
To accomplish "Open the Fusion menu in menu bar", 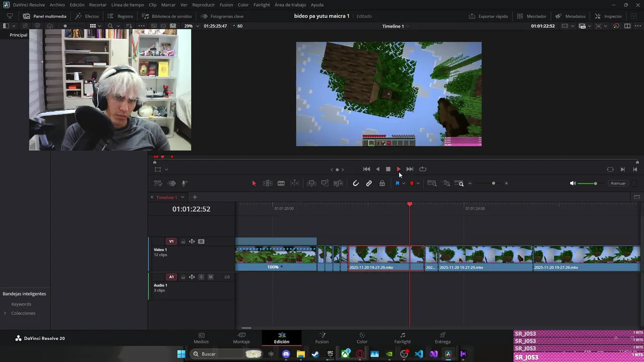I will click(226, 5).
